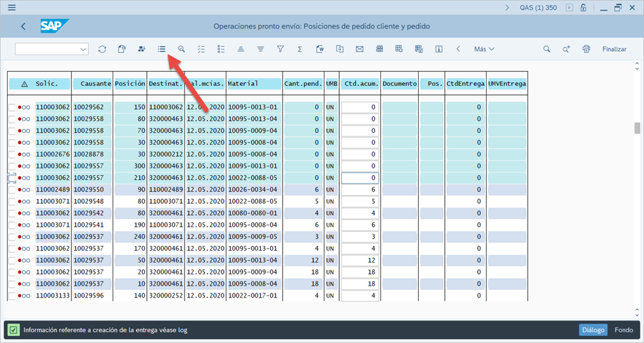644x343 pixels.
Task: Check row checkbox for Causante 10029596
Action: (12, 295)
